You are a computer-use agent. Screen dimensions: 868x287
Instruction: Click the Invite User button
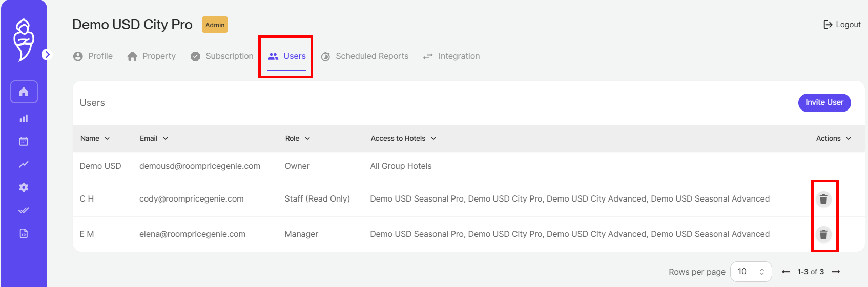click(x=824, y=102)
